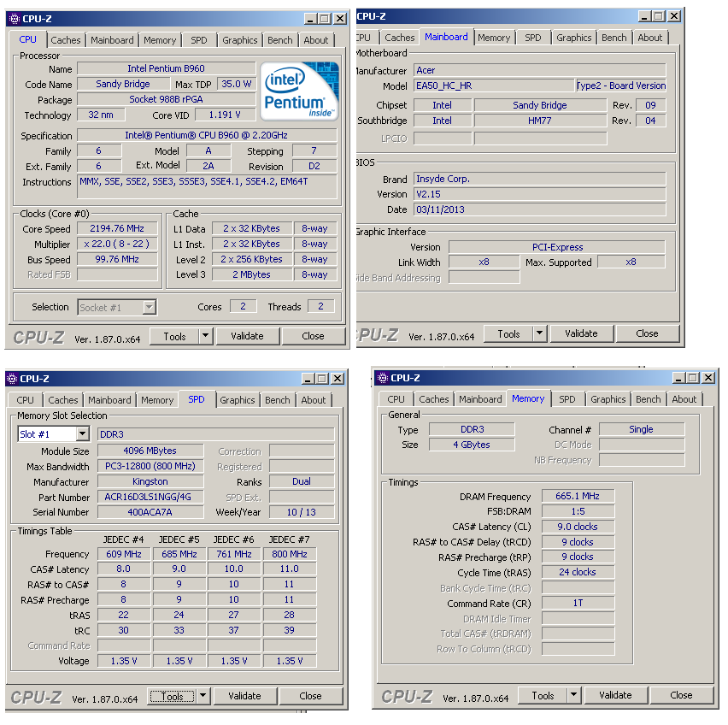Click Close button at the bottom of the CPU window
The height and width of the screenshot is (725, 728).
tap(313, 336)
